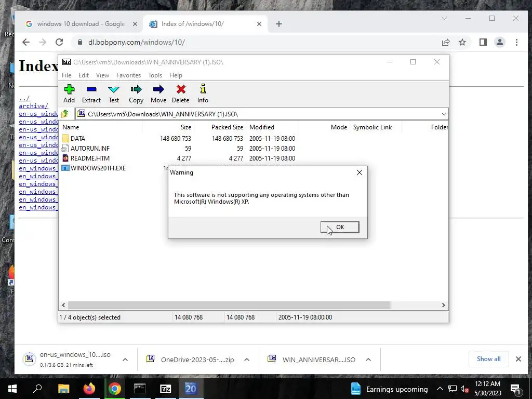Open the View menu in 7-Zip
532x399 pixels.
102,75
